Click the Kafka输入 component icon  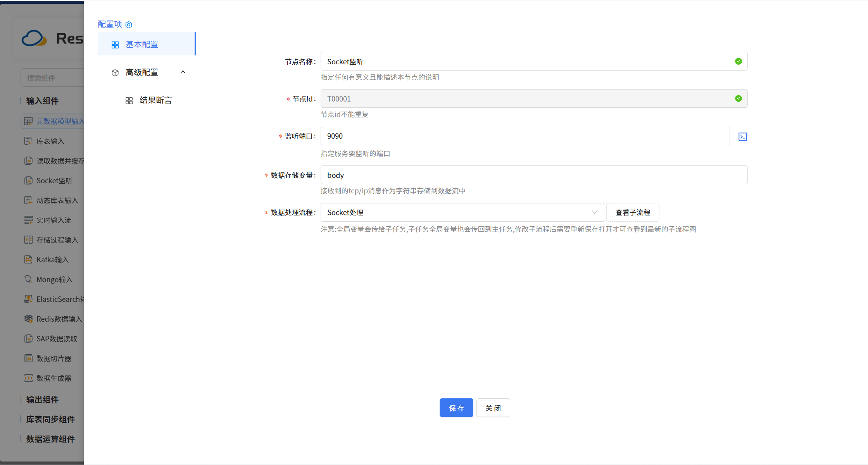coord(28,259)
